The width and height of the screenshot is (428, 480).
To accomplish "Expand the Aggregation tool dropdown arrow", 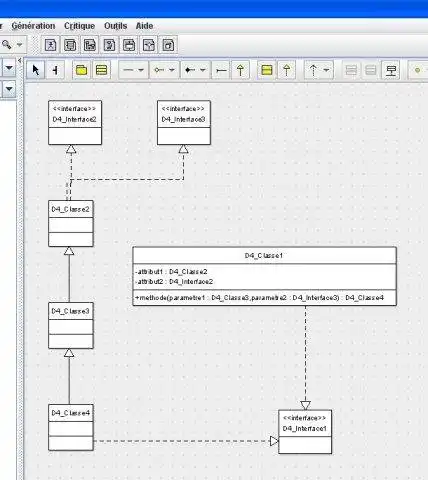I will (172, 70).
